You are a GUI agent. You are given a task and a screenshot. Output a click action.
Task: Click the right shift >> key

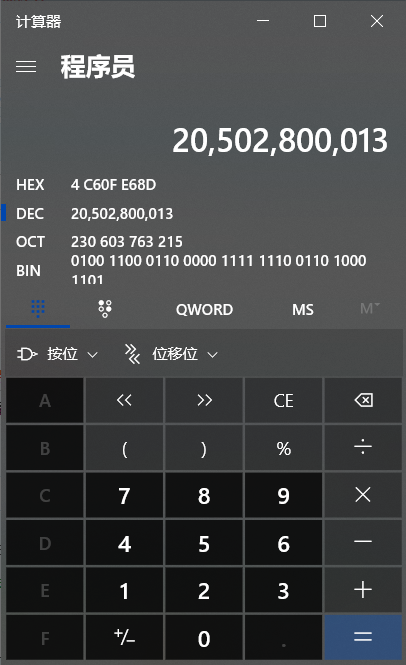[x=204, y=400]
